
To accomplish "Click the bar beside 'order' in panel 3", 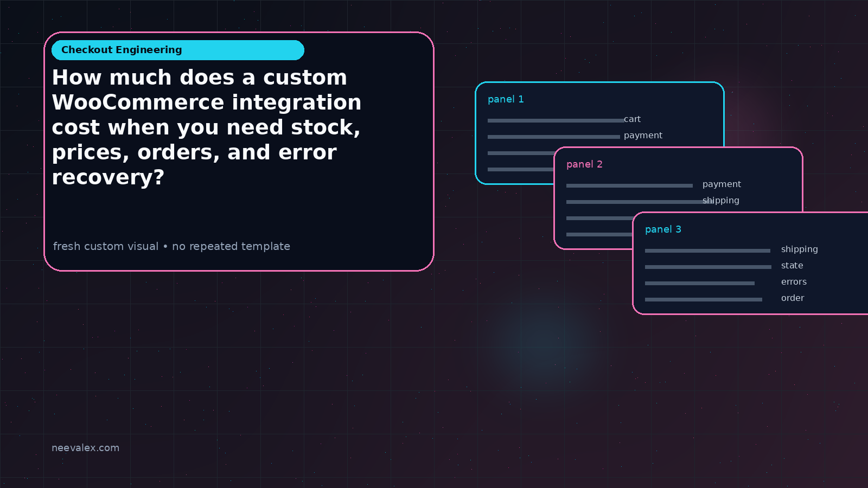I will click(x=704, y=299).
